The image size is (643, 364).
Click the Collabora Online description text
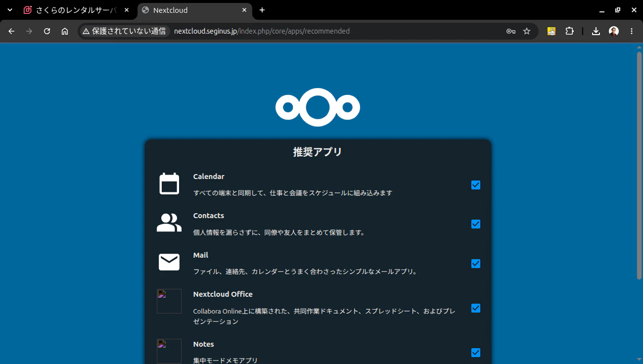click(x=324, y=316)
